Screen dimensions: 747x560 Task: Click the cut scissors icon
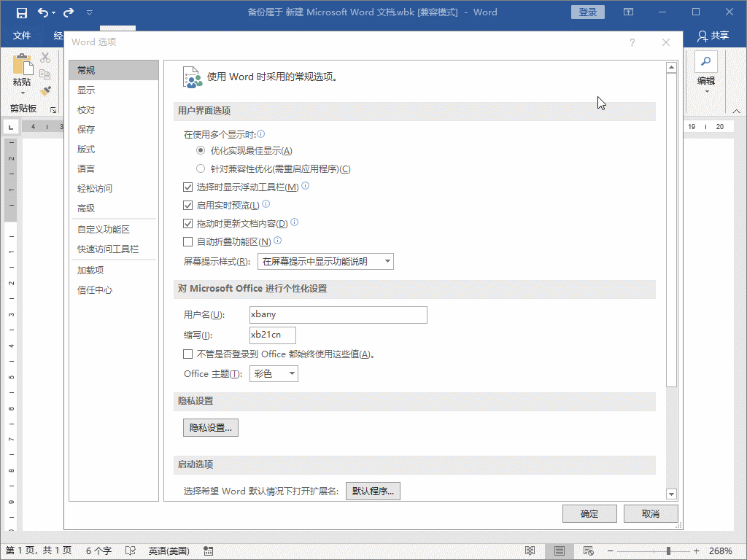(x=45, y=58)
